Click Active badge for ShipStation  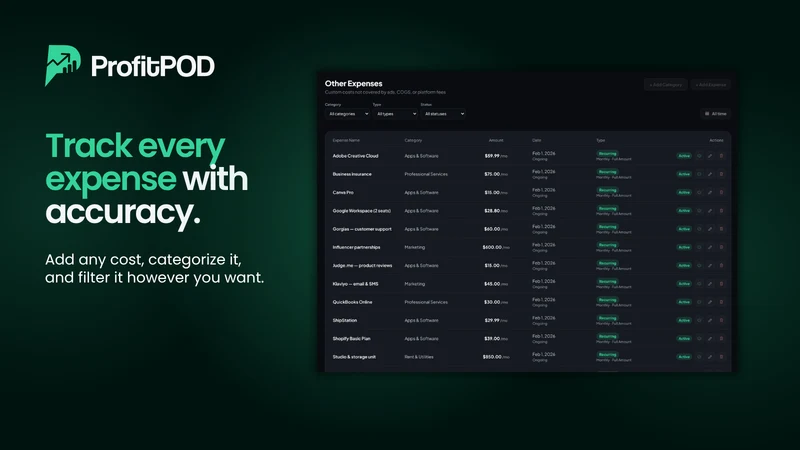684,320
